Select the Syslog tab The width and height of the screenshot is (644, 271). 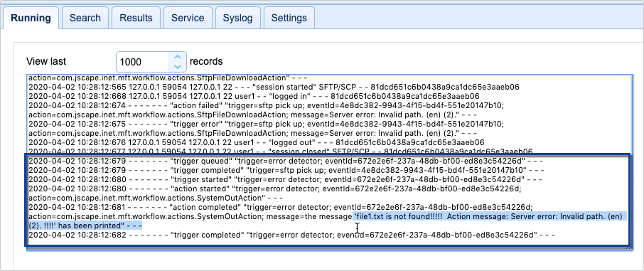point(238,18)
